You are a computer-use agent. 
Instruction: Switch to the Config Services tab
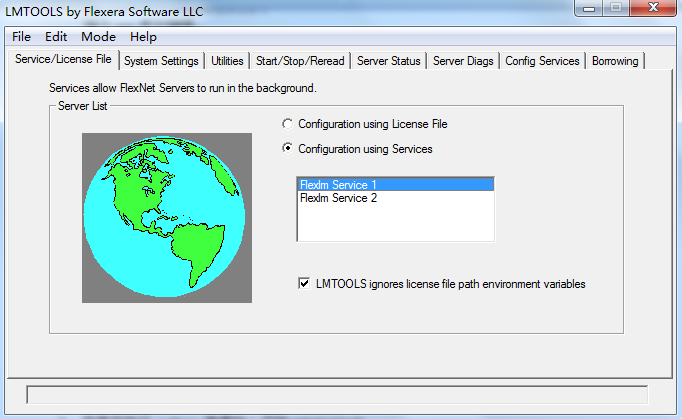542,61
